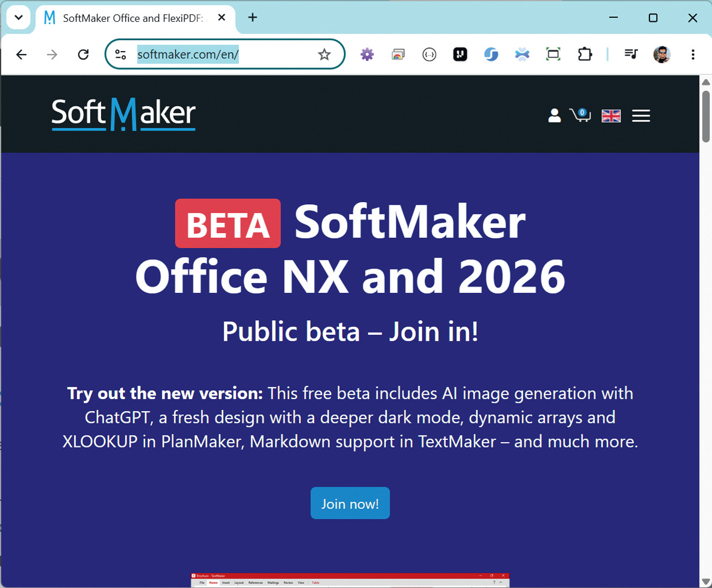Open the tab search dropdown chevron
The height and width of the screenshot is (588, 712).
19,17
